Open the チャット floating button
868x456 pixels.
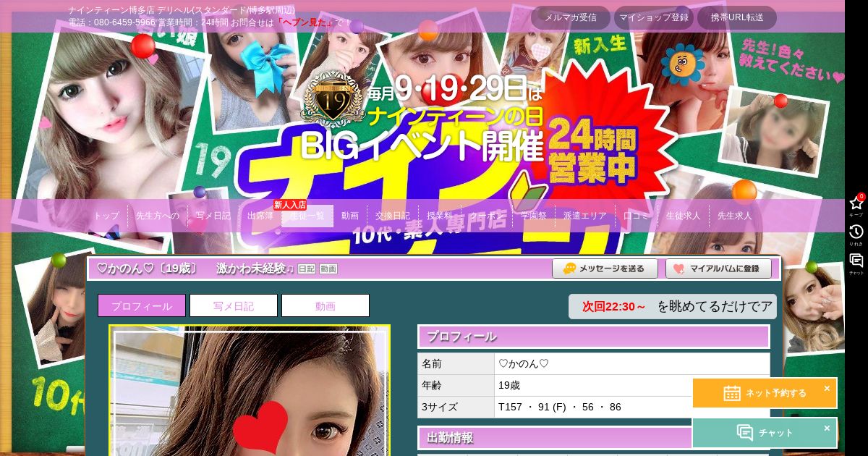point(765,433)
